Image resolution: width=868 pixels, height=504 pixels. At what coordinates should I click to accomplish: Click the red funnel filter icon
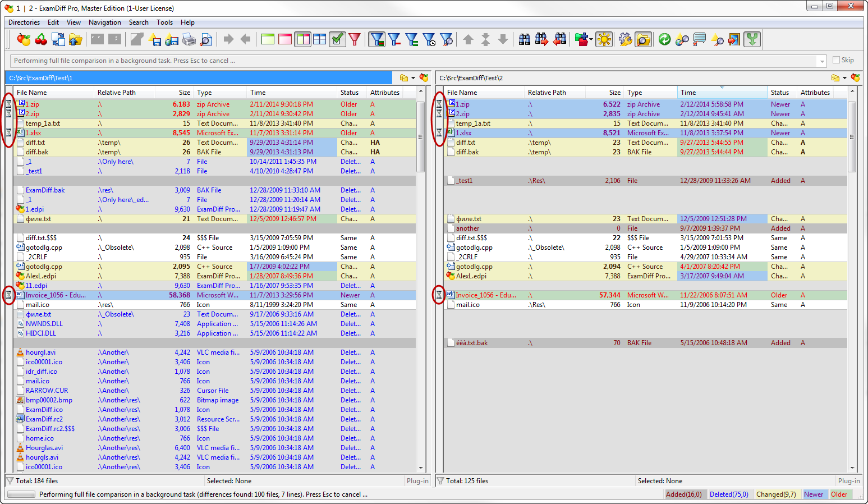pyautogui.click(x=355, y=39)
